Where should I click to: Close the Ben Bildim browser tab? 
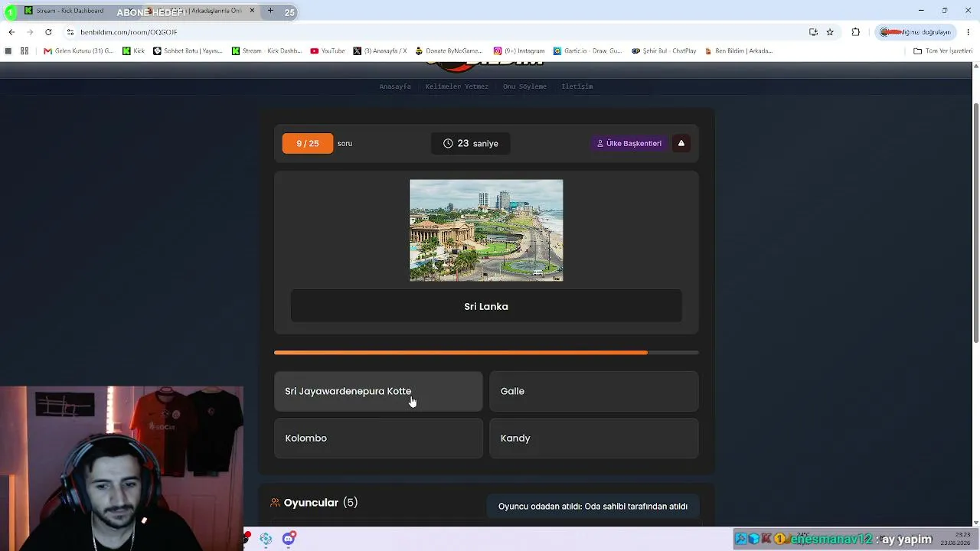[252, 11]
